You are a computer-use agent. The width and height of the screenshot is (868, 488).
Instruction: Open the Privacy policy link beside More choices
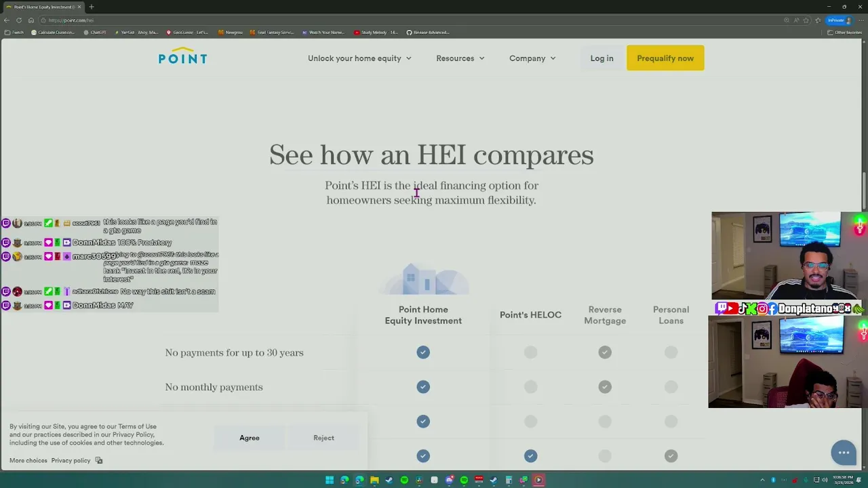[71, 461]
